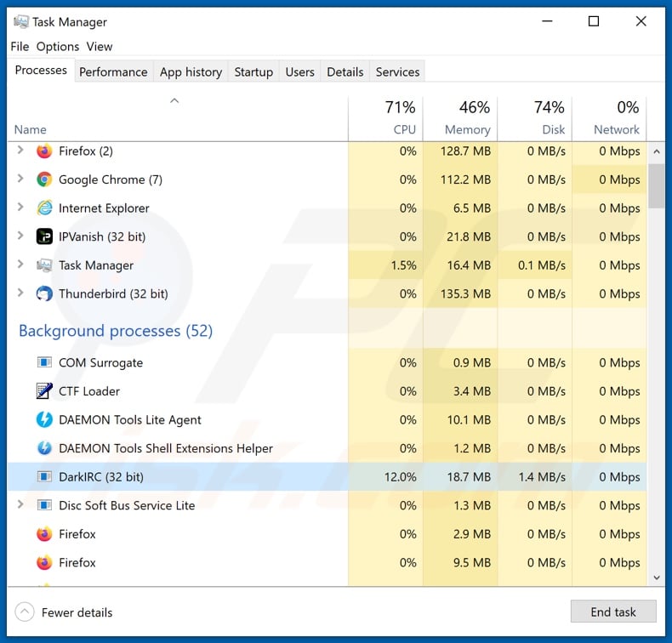672x643 pixels.
Task: Click the IPVanish app icon
Action: (44, 236)
